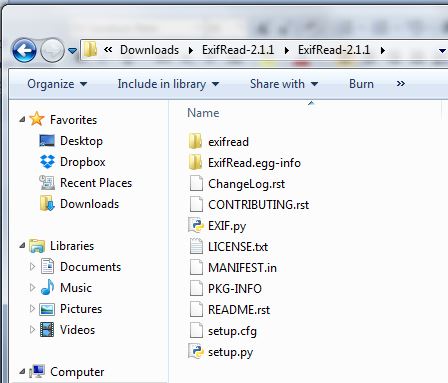The image size is (448, 383).
Task: Click the Computer icon
Action: tap(37, 371)
